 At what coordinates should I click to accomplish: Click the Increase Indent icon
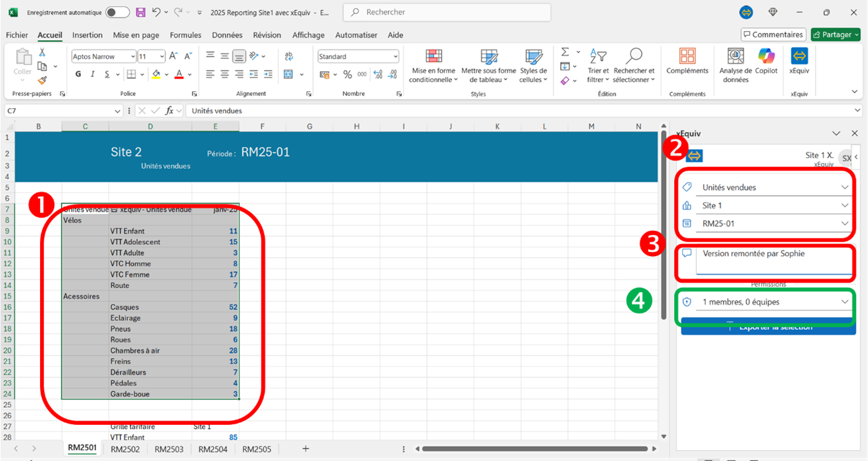[268, 74]
